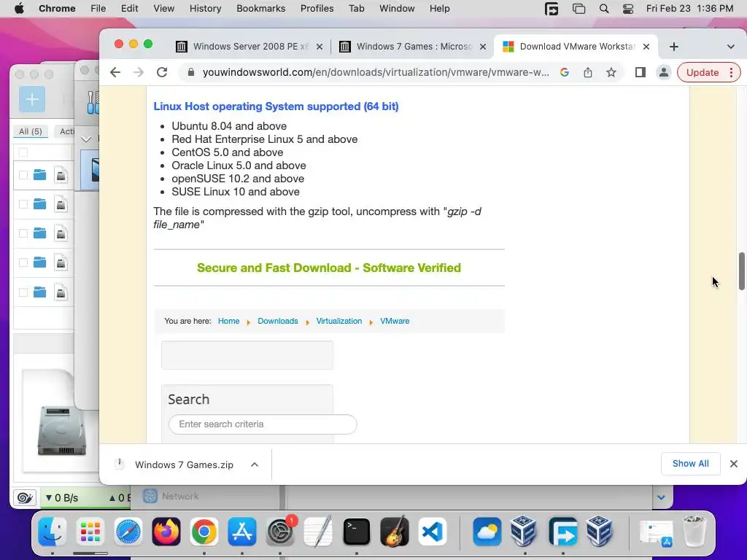Launch Firefox from the Dock
Image resolution: width=747 pixels, height=560 pixels.
166,532
